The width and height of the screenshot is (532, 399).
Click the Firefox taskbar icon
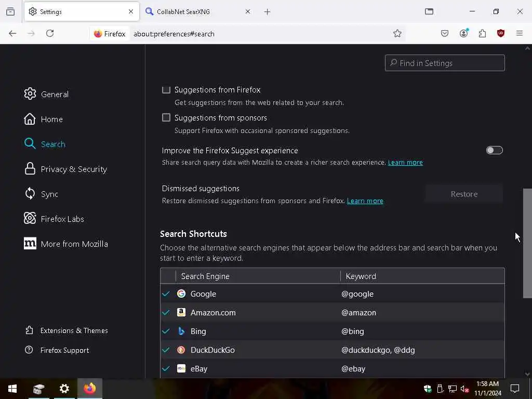tap(89, 389)
